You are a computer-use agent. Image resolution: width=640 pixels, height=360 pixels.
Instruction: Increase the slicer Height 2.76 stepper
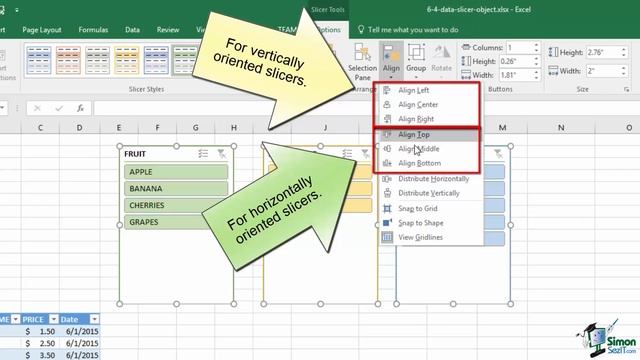pos(624,49)
